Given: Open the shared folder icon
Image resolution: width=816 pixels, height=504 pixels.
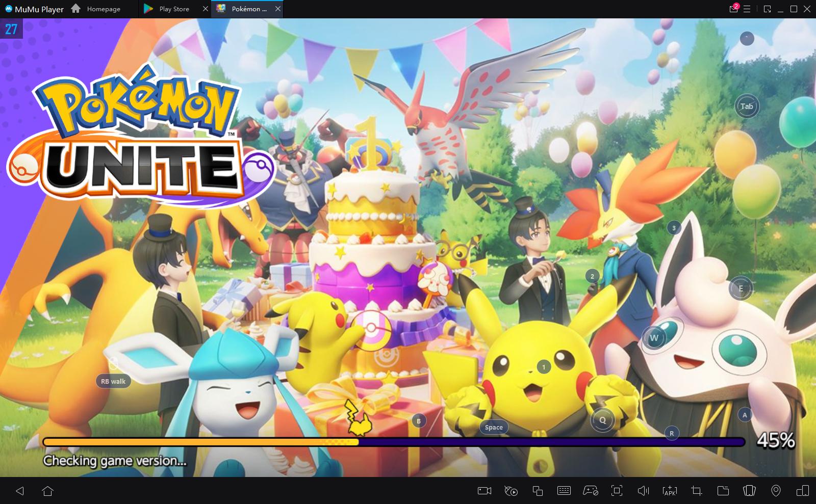Looking at the screenshot, I should pos(723,491).
